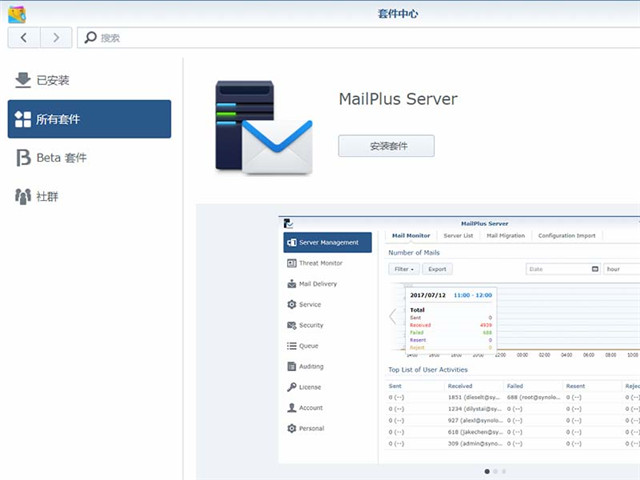640x480 pixels.
Task: Select the Threat Monitor label
Action: [321, 263]
